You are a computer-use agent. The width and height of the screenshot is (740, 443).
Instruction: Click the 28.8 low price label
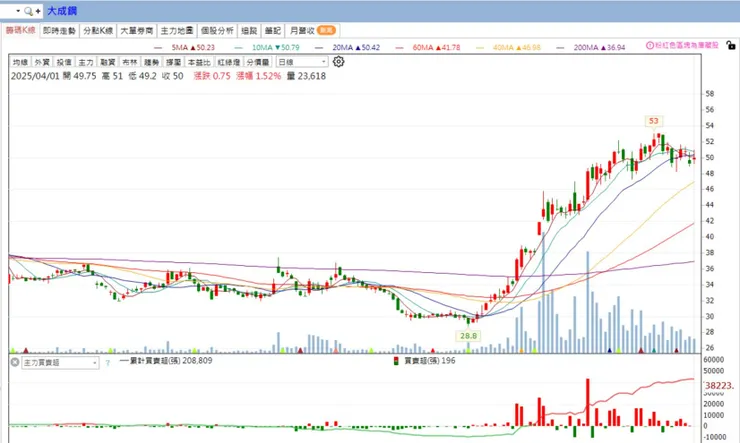pos(468,336)
